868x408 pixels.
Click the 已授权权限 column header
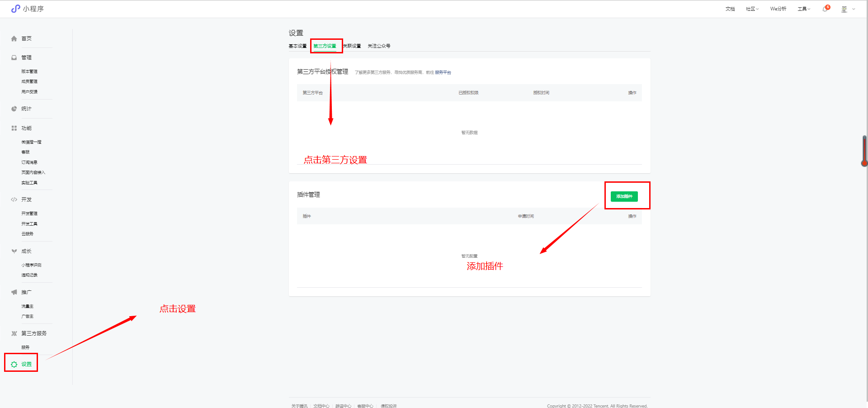click(x=468, y=93)
